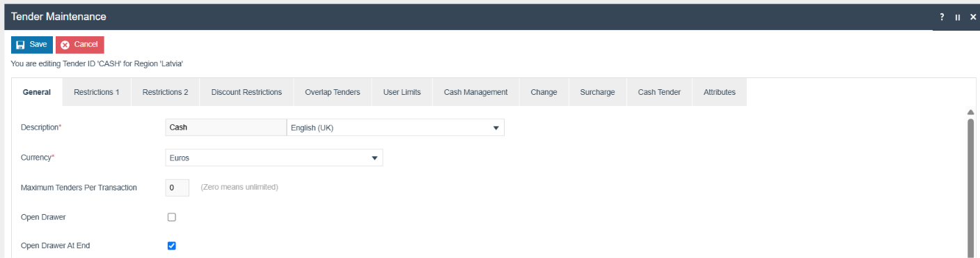The image size is (980, 258).
Task: Switch to Cash Management tab
Action: 476,92
